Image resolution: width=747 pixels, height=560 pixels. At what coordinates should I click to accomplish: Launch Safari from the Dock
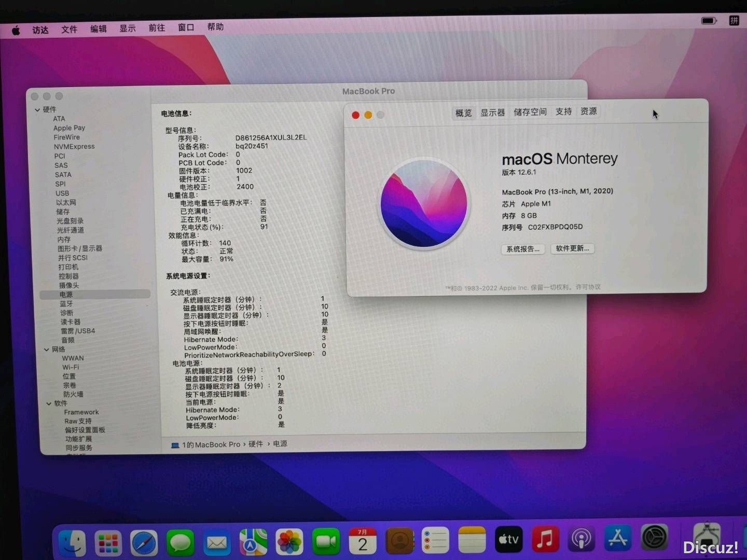(x=144, y=543)
